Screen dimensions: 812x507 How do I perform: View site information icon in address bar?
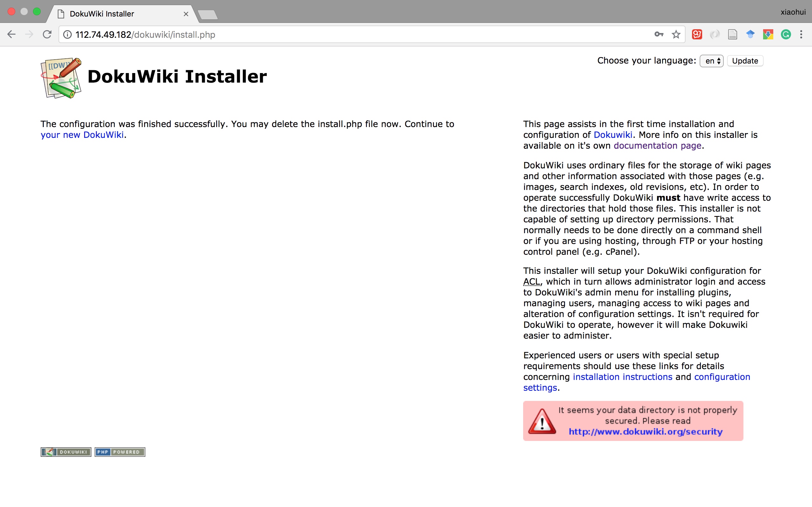(67, 35)
